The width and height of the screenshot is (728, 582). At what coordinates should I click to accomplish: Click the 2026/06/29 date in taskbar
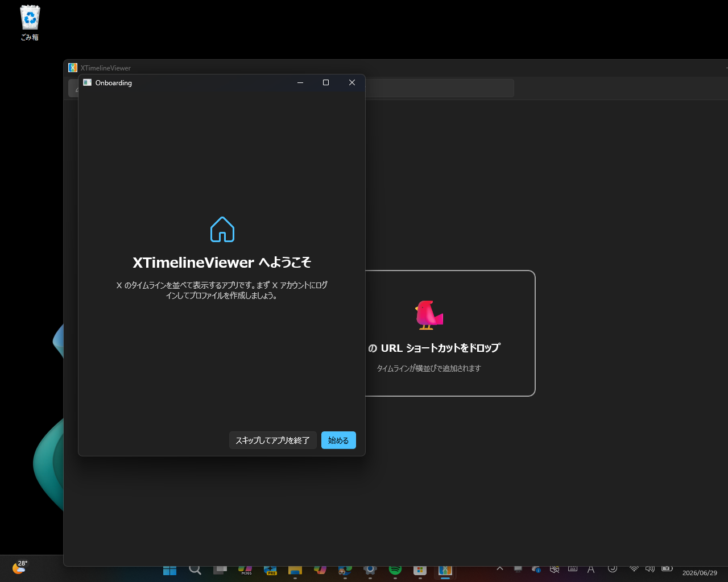pos(700,573)
